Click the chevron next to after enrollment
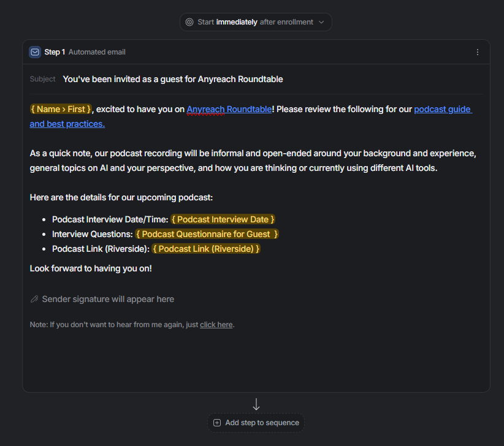This screenshot has height=446, width=504. [321, 22]
